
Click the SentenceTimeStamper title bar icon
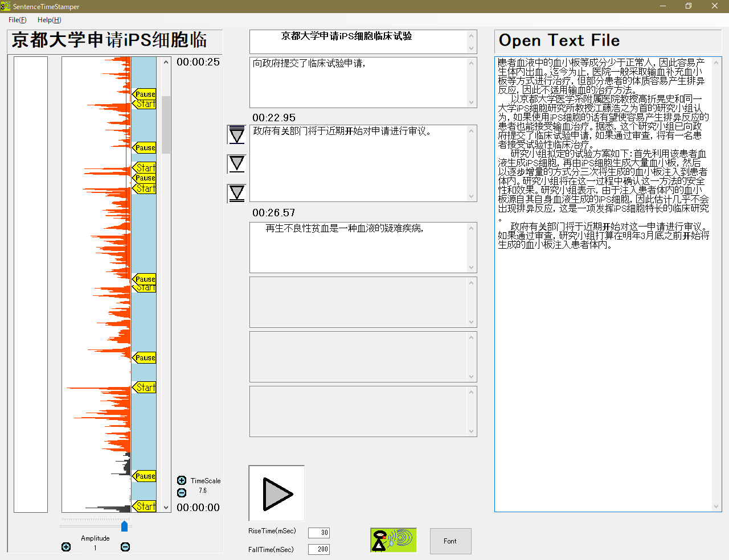click(6, 6)
